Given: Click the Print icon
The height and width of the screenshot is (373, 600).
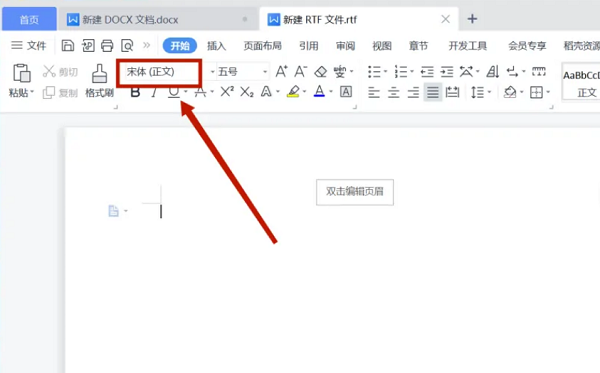Looking at the screenshot, I should (x=107, y=46).
